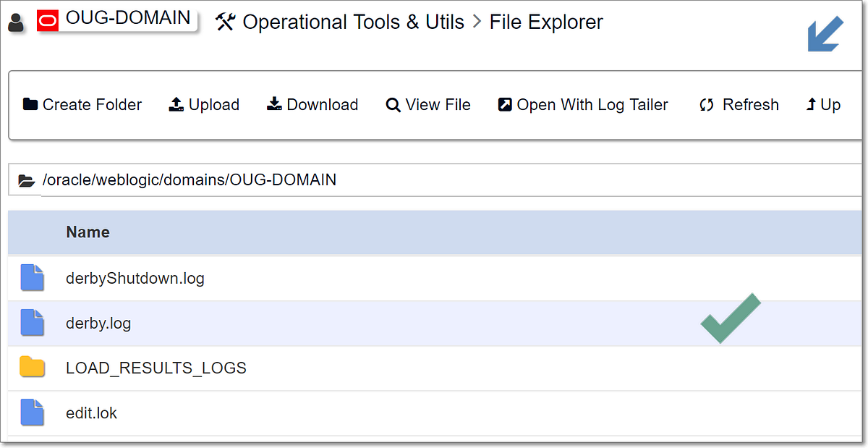
Task: Select the File Explorer breadcrumb entry
Action: click(x=545, y=22)
